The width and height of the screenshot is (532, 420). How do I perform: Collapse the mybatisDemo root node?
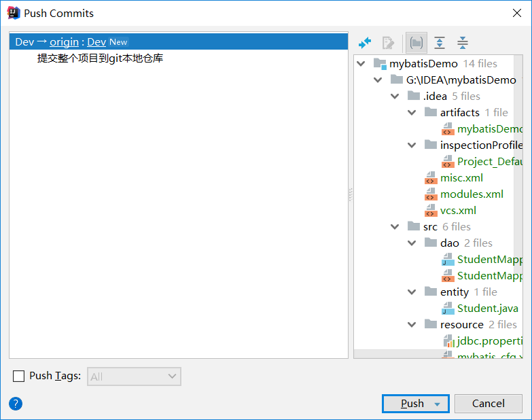(361, 63)
